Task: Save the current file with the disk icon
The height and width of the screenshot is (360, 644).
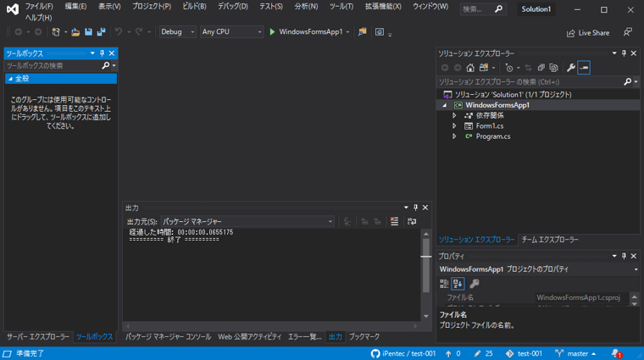Action: 88,32
